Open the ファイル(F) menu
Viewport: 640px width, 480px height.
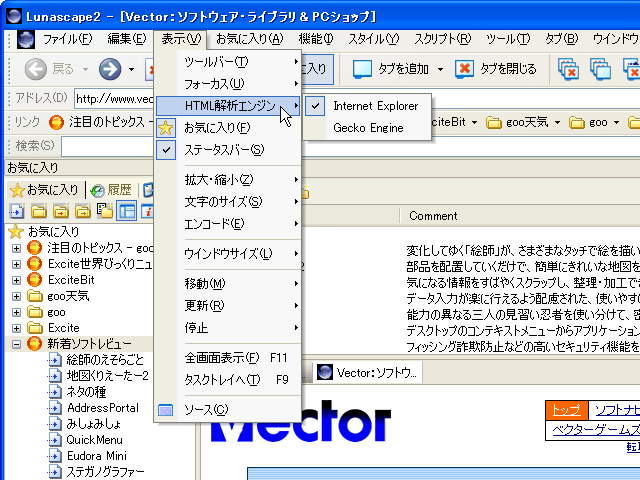(x=68, y=39)
